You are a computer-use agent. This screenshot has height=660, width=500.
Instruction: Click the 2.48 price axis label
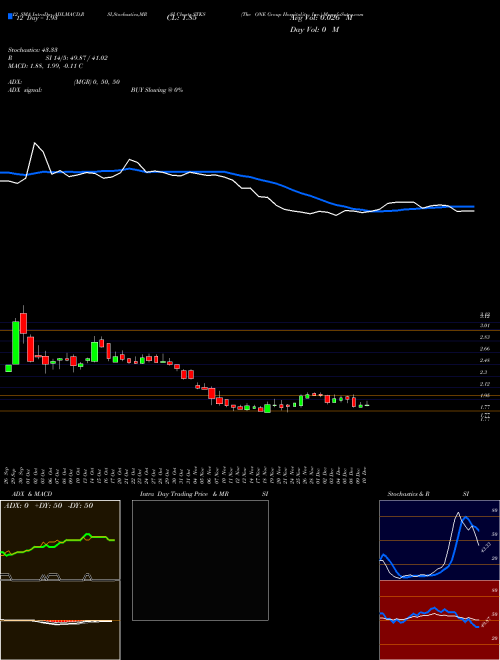point(485,361)
